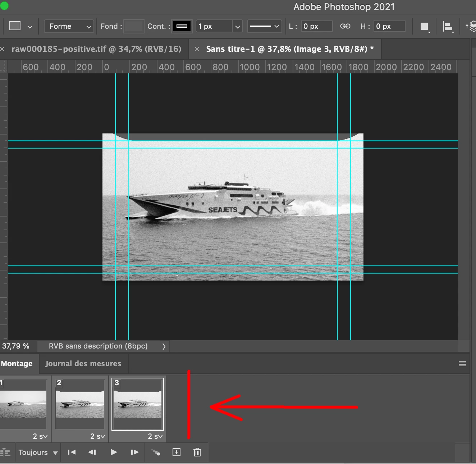Viewport: 476px width, 464px height.
Task: Open the path arrangement layers icon
Action: pyautogui.click(x=471, y=26)
